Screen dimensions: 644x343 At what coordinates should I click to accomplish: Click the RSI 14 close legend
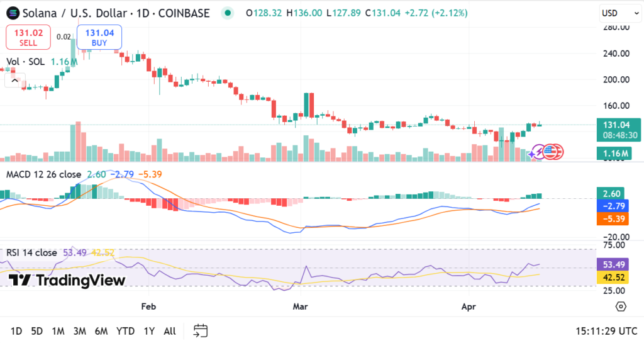tap(31, 252)
